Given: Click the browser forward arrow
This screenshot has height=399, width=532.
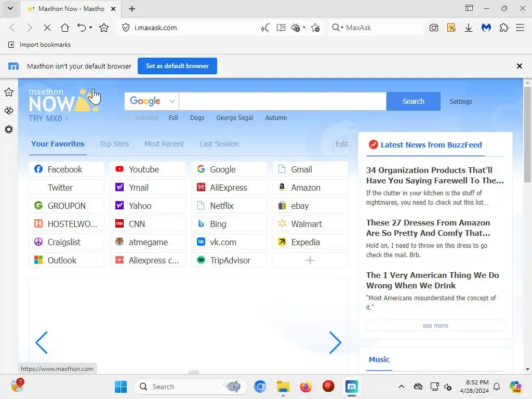Looking at the screenshot, I should (30, 28).
